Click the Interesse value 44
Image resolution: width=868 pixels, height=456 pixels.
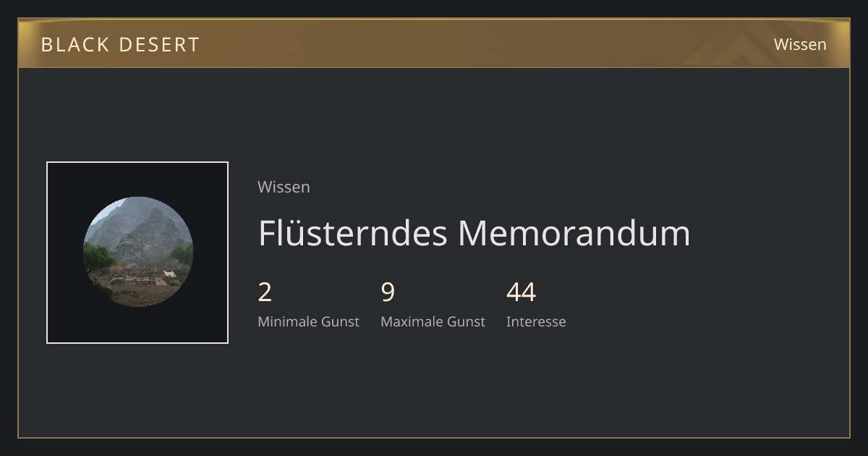click(521, 292)
